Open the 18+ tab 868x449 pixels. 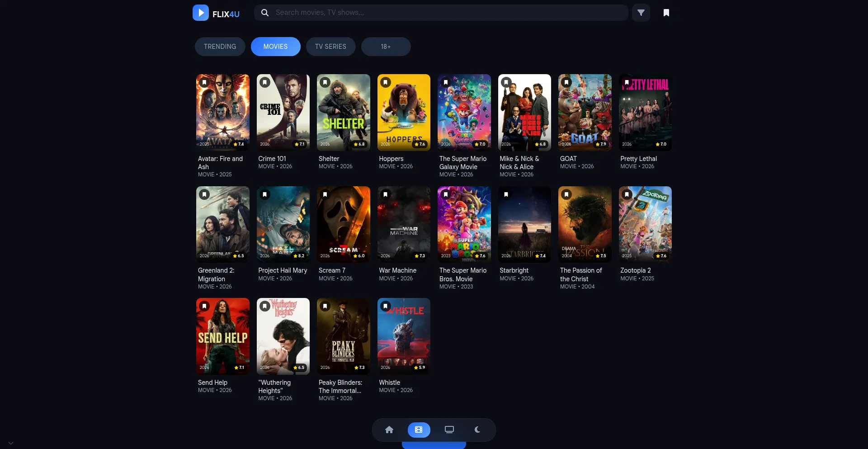pyautogui.click(x=386, y=47)
